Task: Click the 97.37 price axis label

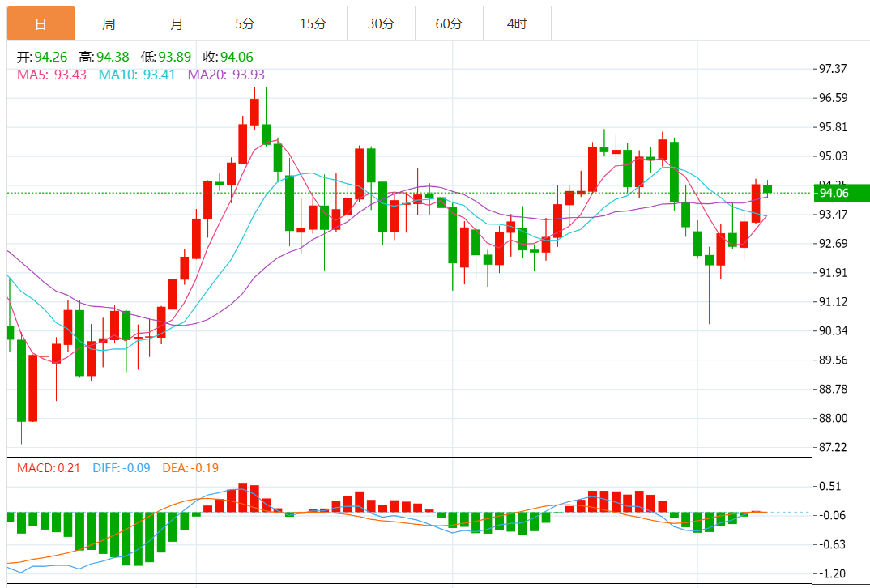Action: (834, 69)
